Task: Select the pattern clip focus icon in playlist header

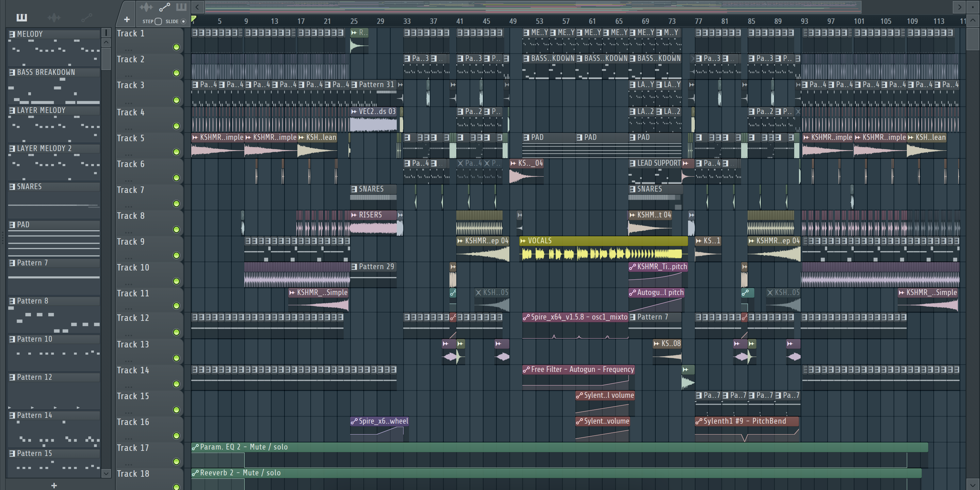Action: pyautogui.click(x=181, y=7)
